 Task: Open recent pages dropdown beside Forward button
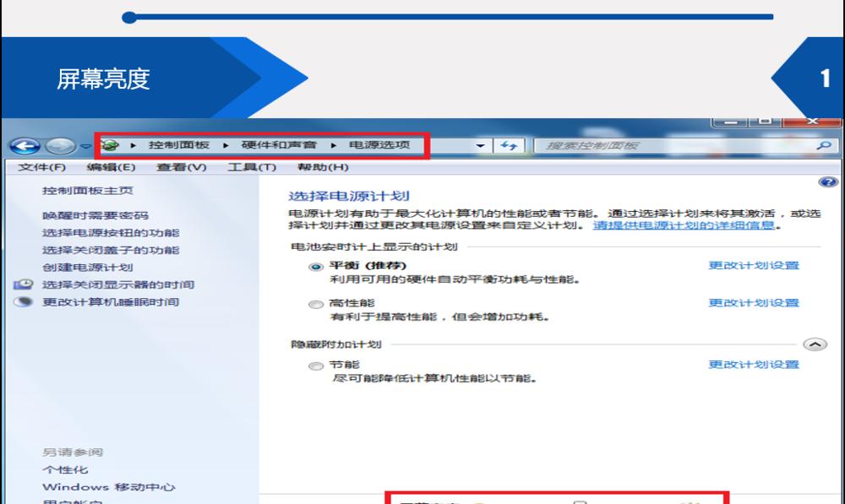[x=85, y=146]
